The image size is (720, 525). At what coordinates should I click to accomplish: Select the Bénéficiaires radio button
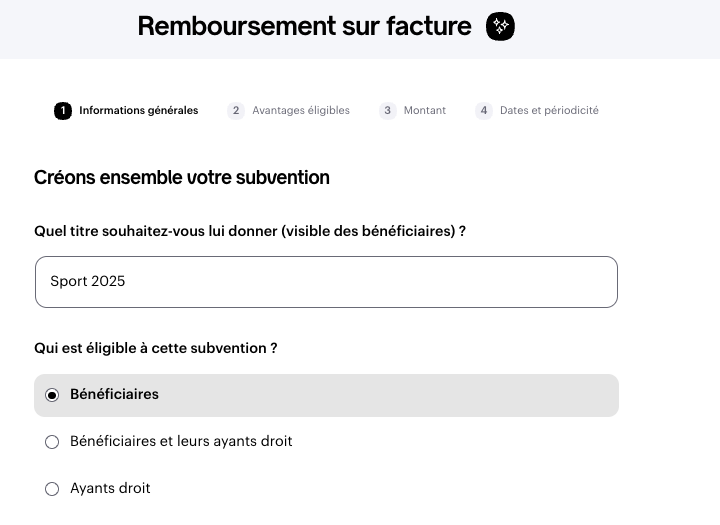[52, 395]
